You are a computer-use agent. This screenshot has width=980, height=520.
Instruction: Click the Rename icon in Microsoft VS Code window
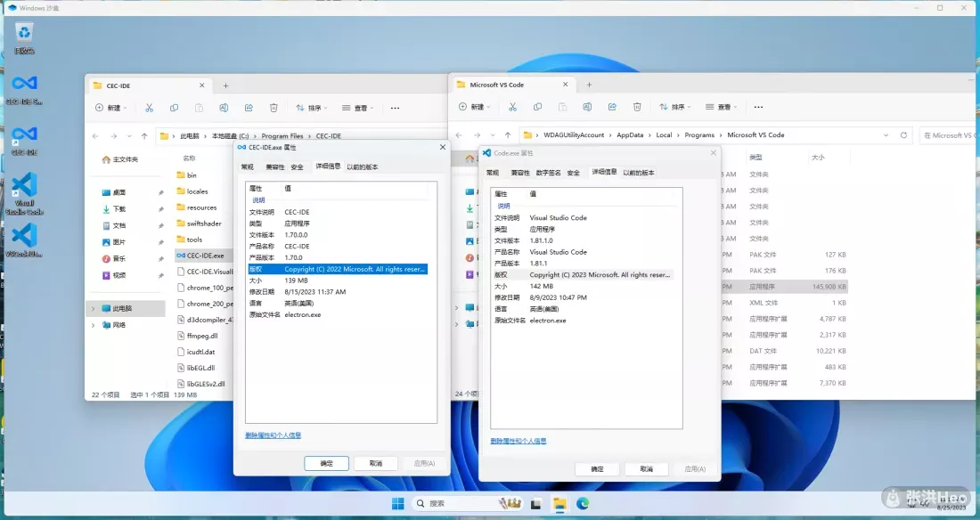pyautogui.click(x=587, y=107)
